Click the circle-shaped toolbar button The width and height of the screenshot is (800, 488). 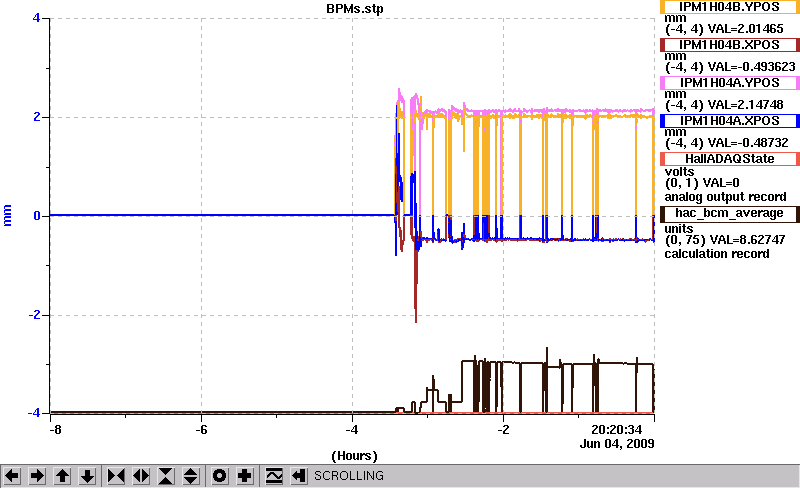(x=219, y=476)
